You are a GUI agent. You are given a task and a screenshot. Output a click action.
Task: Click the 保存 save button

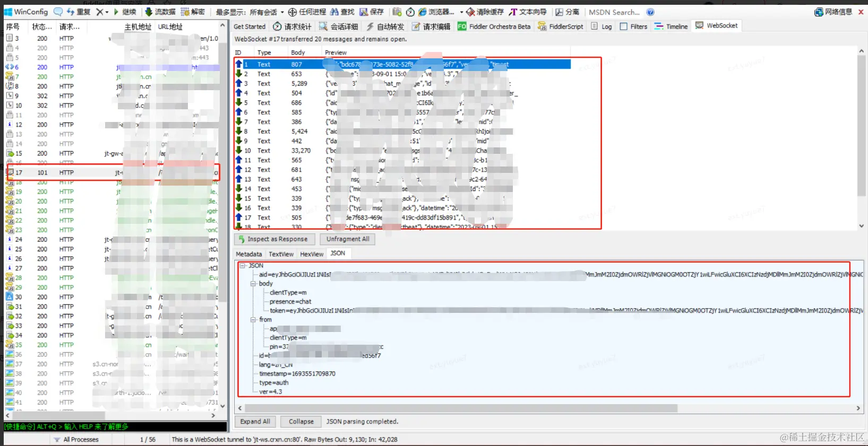(x=372, y=12)
